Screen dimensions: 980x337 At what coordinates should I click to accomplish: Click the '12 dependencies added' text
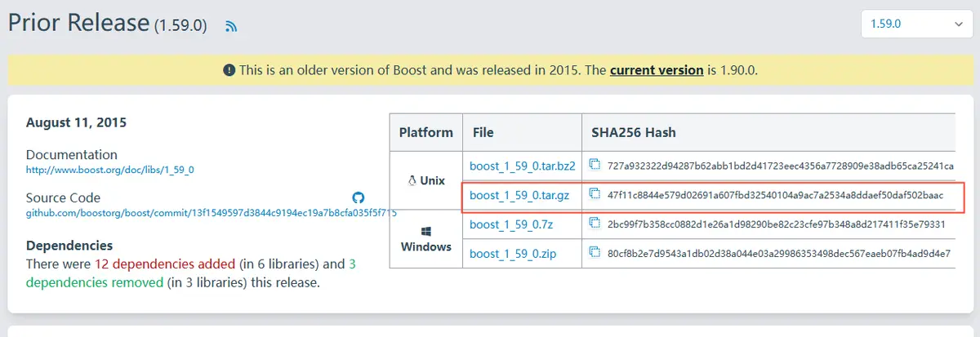tap(165, 264)
